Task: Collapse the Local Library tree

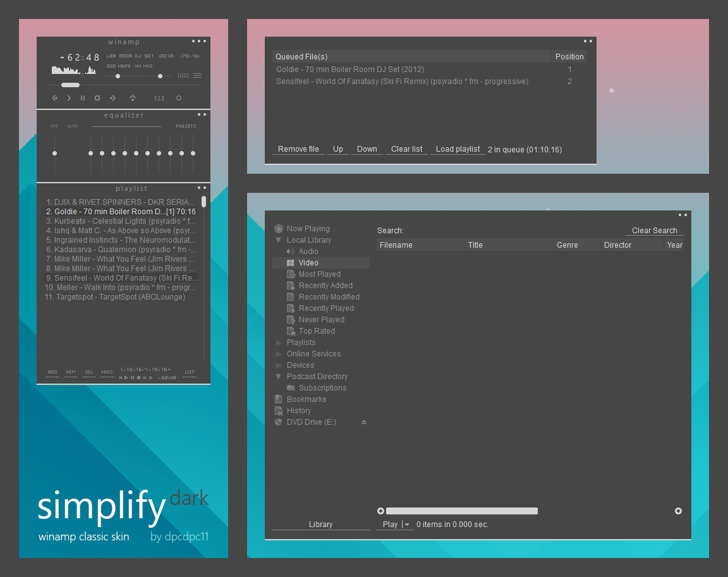Action: (278, 240)
